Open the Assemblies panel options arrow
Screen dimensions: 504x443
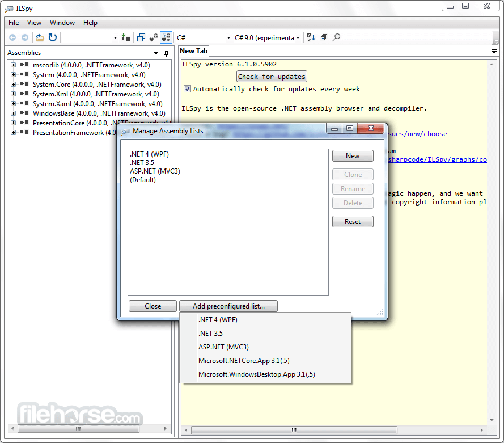tap(156, 53)
